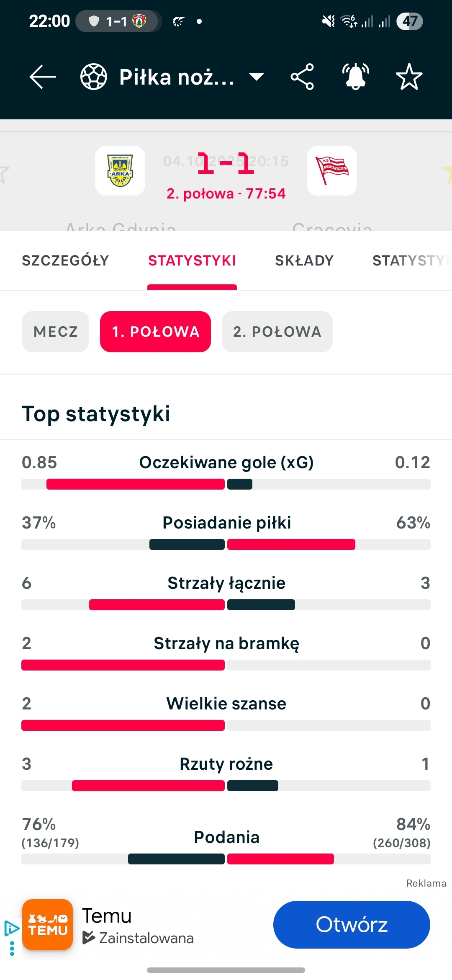
Task: Tap the live score 1-1 status pill
Action: [118, 21]
